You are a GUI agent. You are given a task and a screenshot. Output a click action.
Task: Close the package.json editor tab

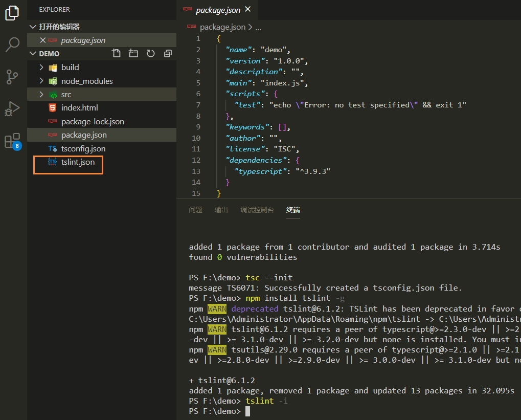click(x=247, y=9)
